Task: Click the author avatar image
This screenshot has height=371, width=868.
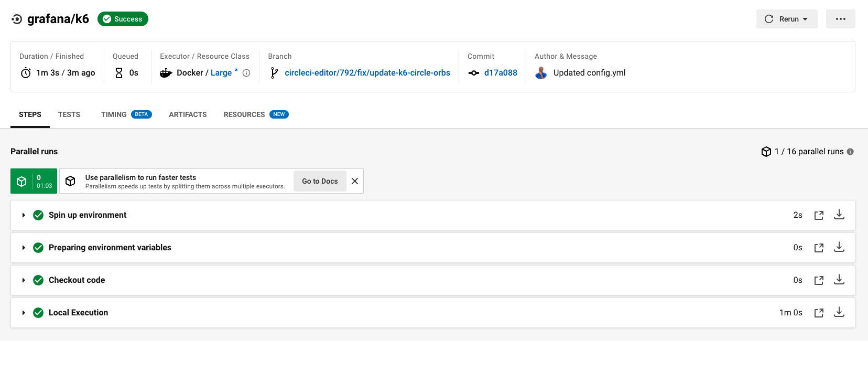Action: (541, 73)
